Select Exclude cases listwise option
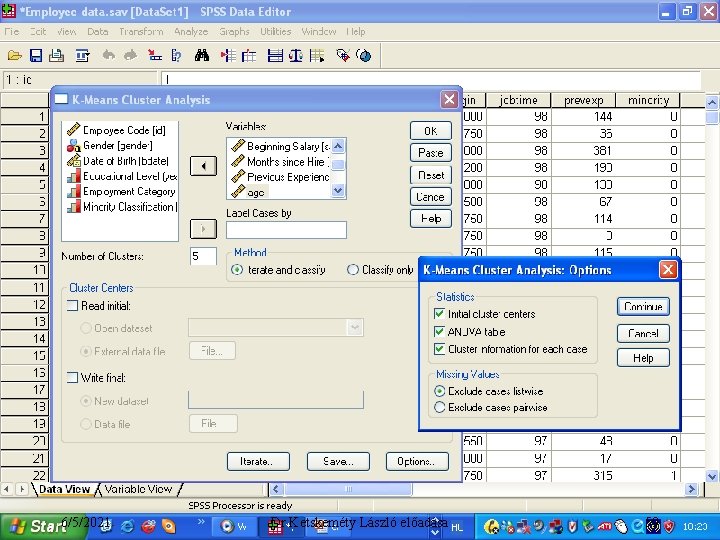 439,391
